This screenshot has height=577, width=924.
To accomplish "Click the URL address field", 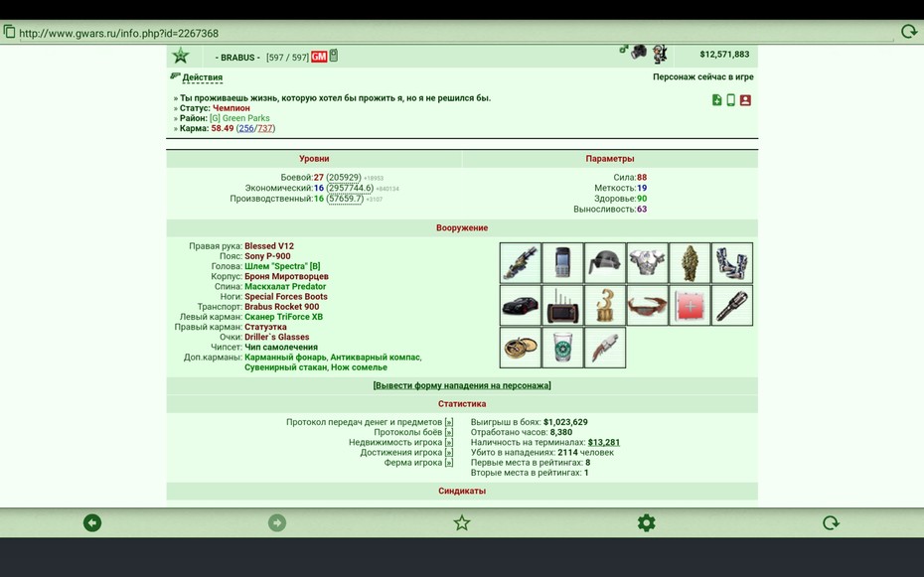I will (x=457, y=33).
